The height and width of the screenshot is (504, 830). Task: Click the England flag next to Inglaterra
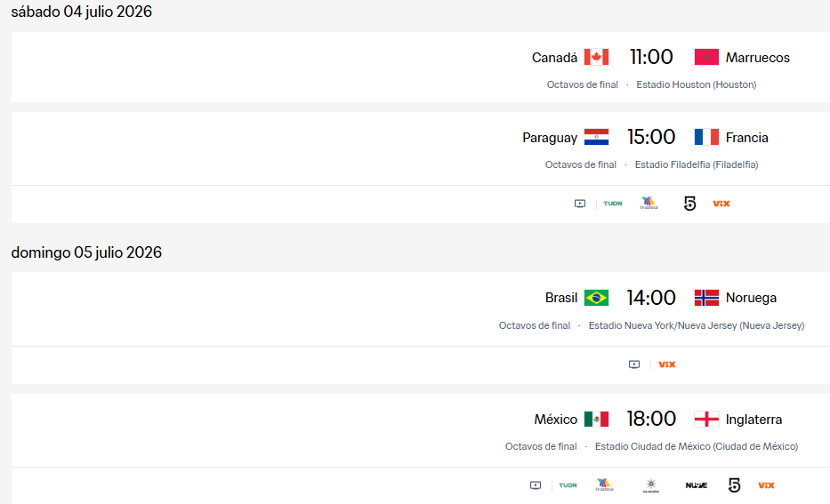(x=706, y=420)
